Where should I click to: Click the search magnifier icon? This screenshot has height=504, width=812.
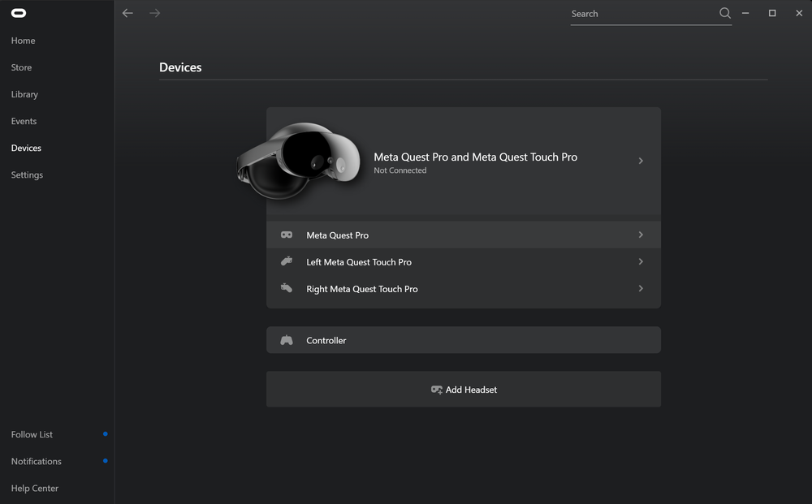(725, 13)
